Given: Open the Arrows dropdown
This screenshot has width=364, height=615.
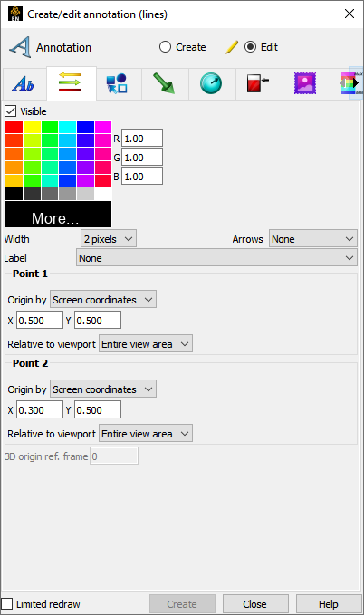Looking at the screenshot, I should [x=313, y=239].
